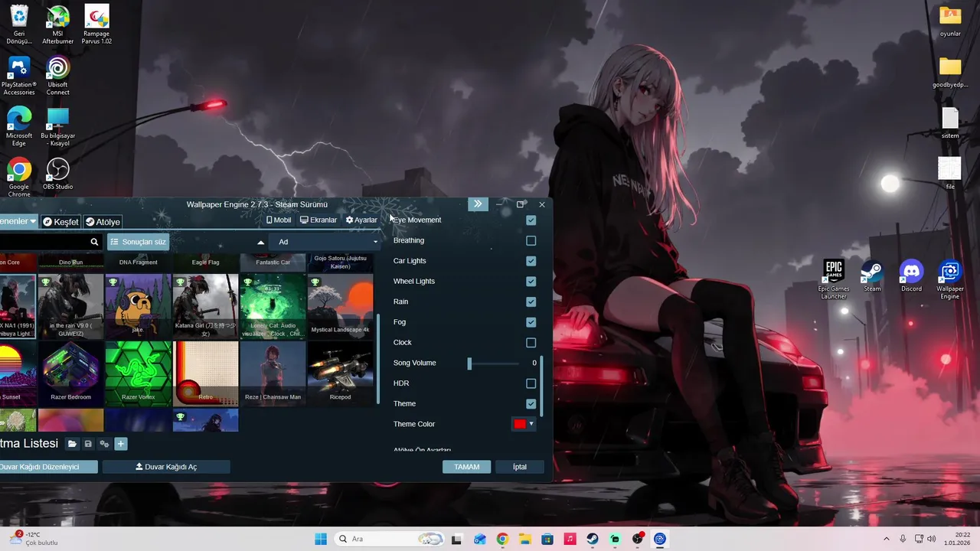Select the Mystical Landscape 4k wallpaper

pyautogui.click(x=341, y=307)
